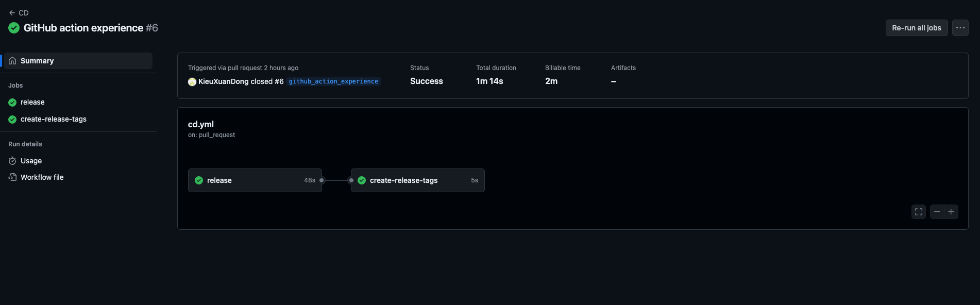Click the Triggered via pull request text

pos(243,68)
